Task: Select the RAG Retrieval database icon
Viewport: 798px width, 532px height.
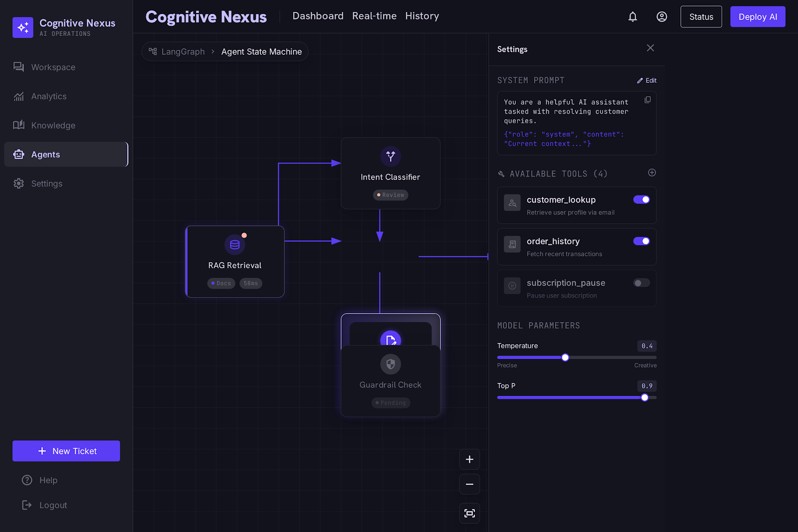Action: [x=235, y=245]
